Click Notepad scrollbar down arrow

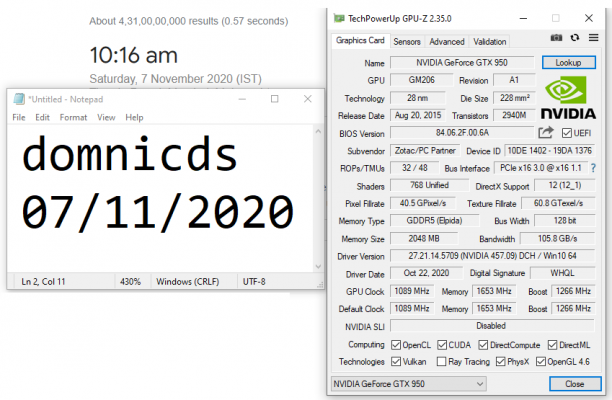click(x=318, y=267)
